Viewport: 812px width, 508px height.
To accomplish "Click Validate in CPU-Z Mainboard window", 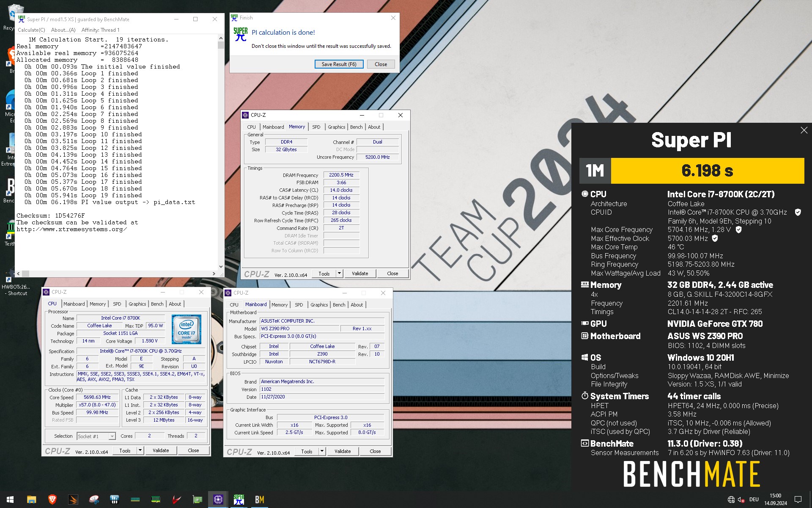I will tap(343, 451).
